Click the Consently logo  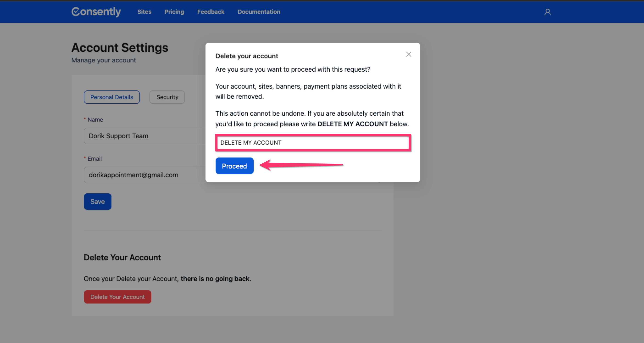(x=96, y=12)
